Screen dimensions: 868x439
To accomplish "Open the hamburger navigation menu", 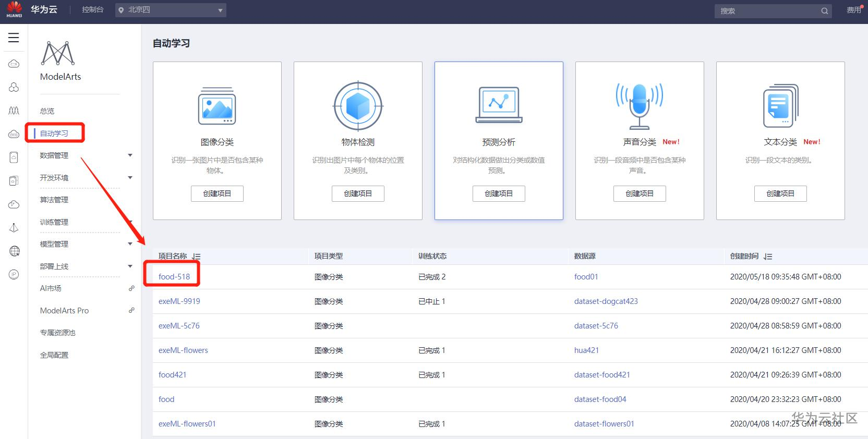I will coord(14,38).
